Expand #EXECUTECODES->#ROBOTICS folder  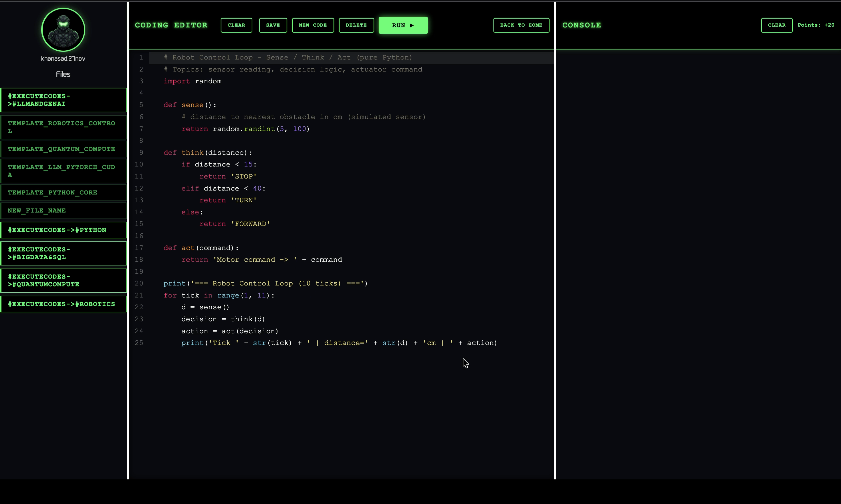[x=64, y=304]
